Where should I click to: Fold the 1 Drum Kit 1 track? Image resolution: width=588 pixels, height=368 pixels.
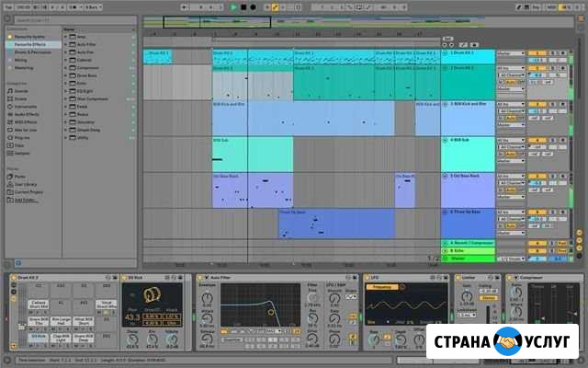[x=445, y=53]
